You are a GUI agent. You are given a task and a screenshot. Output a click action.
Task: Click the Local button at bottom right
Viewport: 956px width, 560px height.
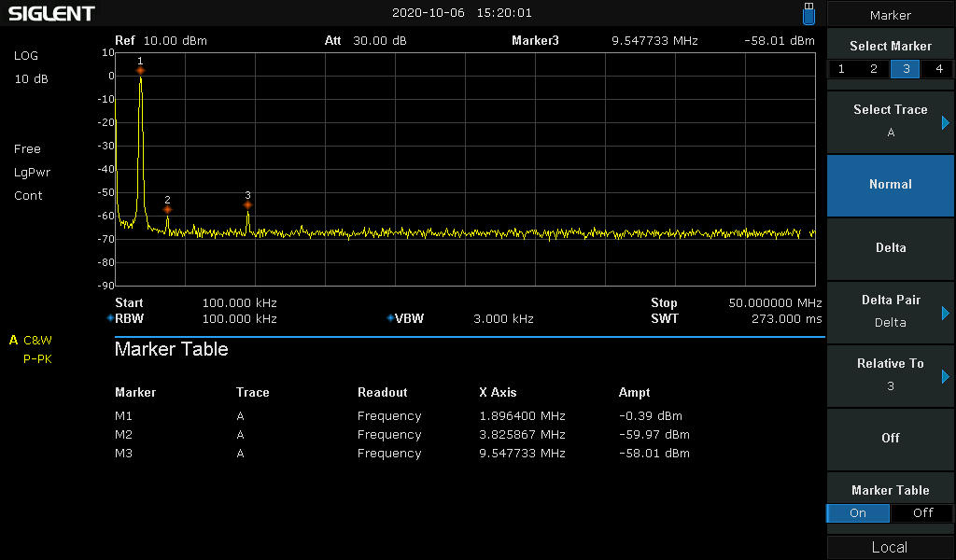click(890, 547)
